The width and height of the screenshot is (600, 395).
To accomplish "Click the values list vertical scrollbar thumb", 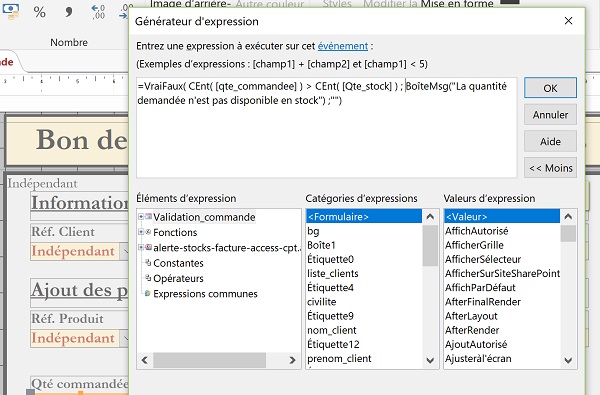I will [x=568, y=233].
